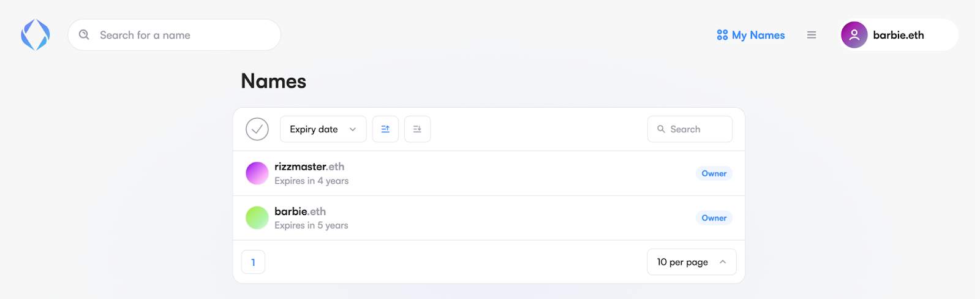Open the Expiry date sort dropdown
Viewport: 980px width, 299px height.
pos(323,129)
